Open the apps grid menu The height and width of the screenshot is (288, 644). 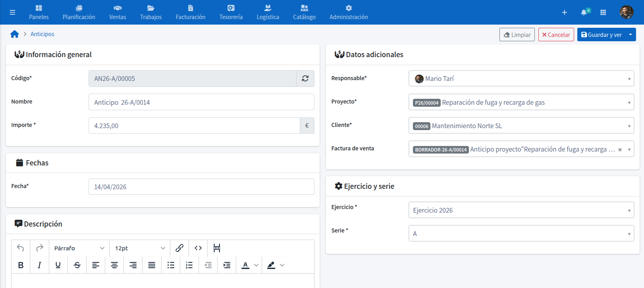coord(603,13)
